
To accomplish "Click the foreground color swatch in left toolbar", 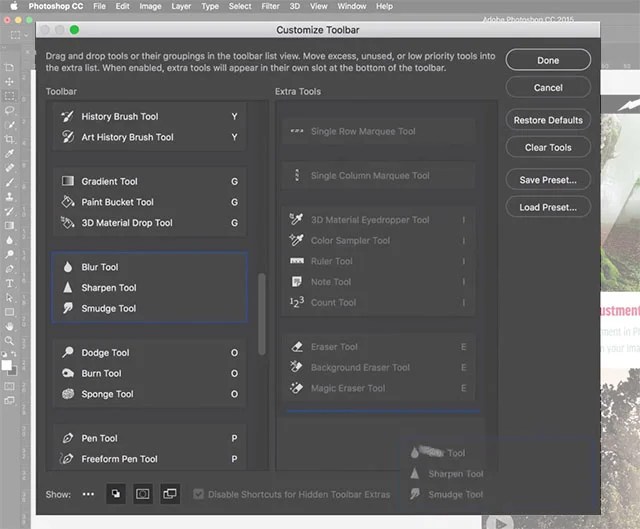I will click(7, 365).
